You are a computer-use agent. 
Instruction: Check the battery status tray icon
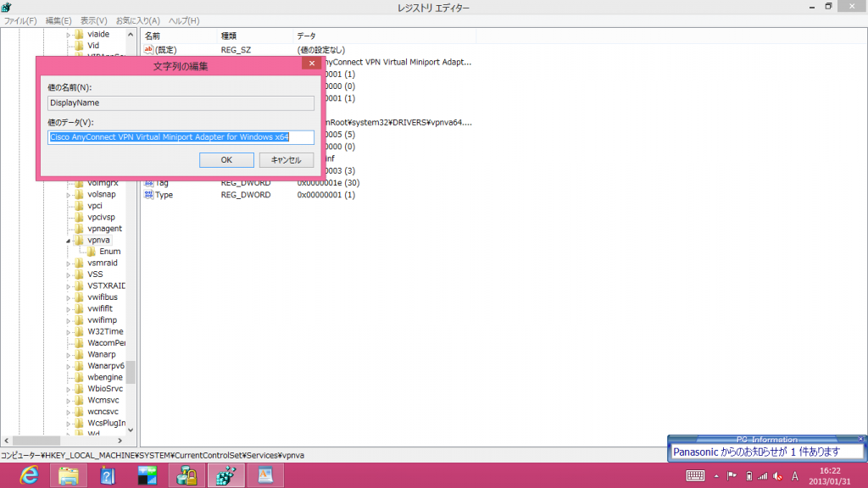click(749, 476)
